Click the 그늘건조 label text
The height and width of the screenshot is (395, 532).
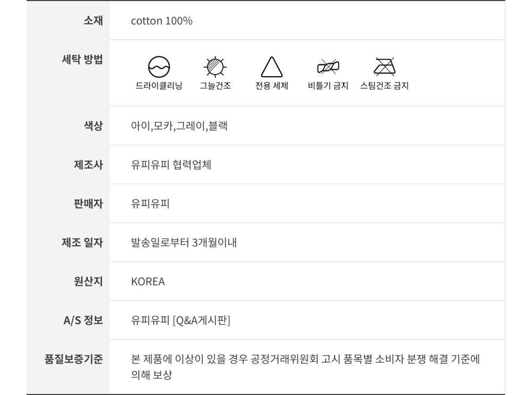tap(215, 86)
